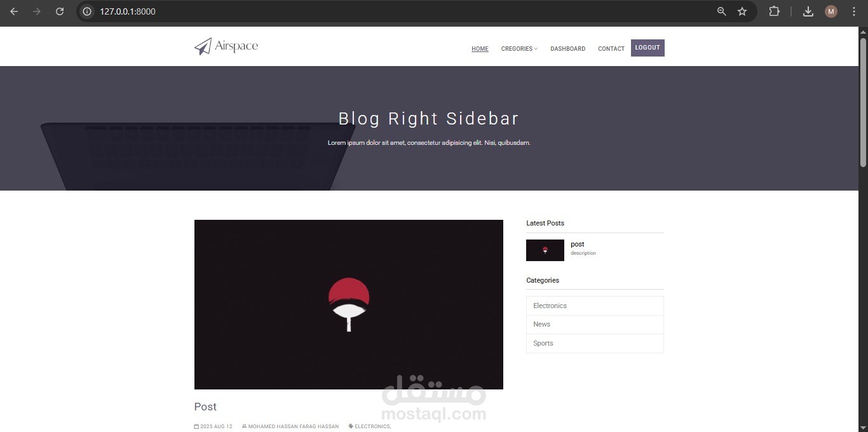Image resolution: width=868 pixels, height=432 pixels.
Task: Click the author icon beside Mohamed Hassan
Action: click(x=244, y=427)
